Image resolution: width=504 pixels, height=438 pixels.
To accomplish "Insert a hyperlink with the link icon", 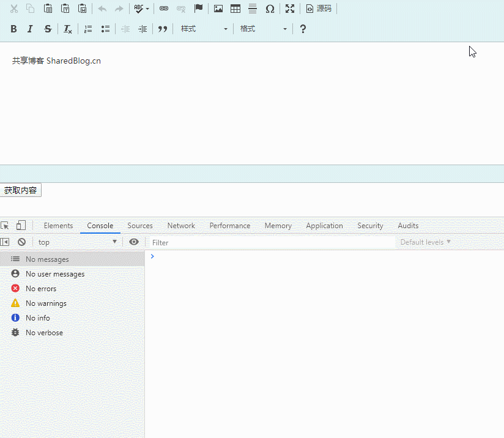I will pyautogui.click(x=164, y=9).
